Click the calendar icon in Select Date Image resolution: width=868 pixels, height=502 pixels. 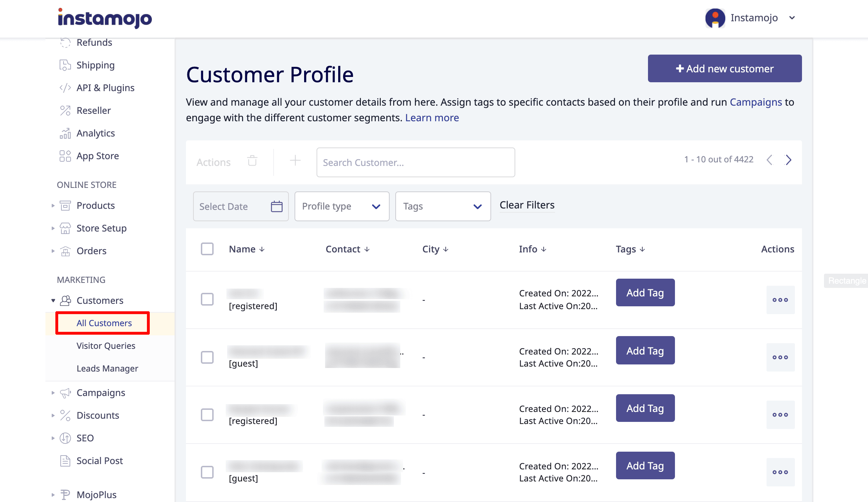click(277, 206)
